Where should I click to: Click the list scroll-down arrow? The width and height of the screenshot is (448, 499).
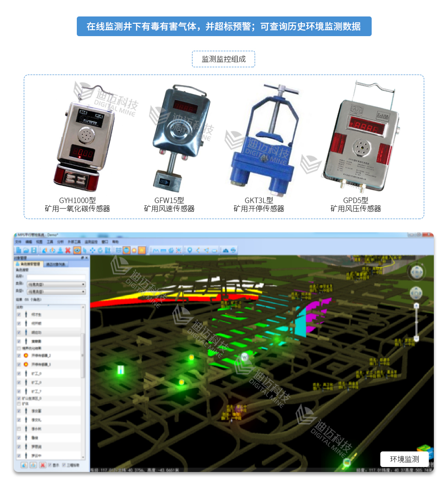coord(83,456)
